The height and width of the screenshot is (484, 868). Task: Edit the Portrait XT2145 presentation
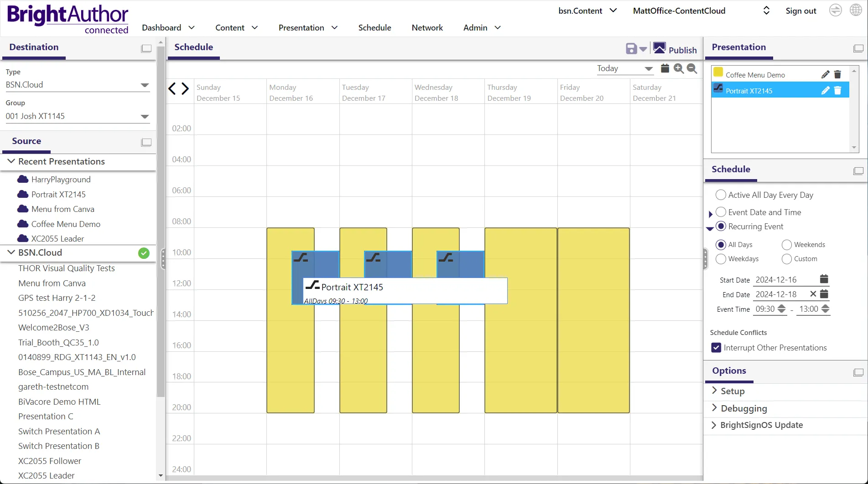pyautogui.click(x=825, y=91)
